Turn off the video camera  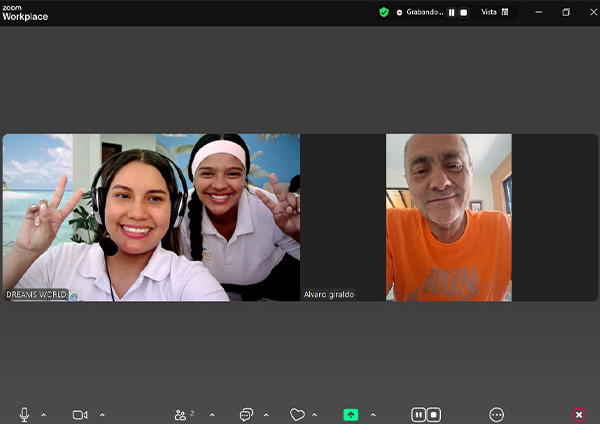pos(80,414)
